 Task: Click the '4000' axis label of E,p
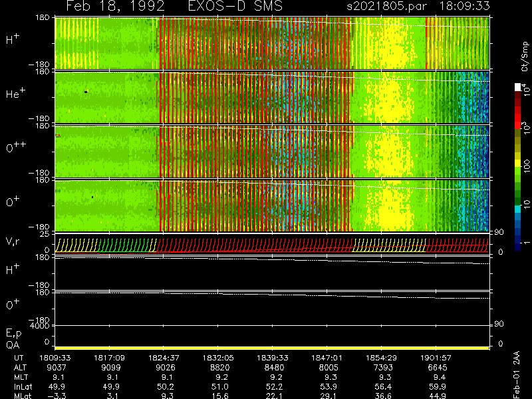point(39,325)
